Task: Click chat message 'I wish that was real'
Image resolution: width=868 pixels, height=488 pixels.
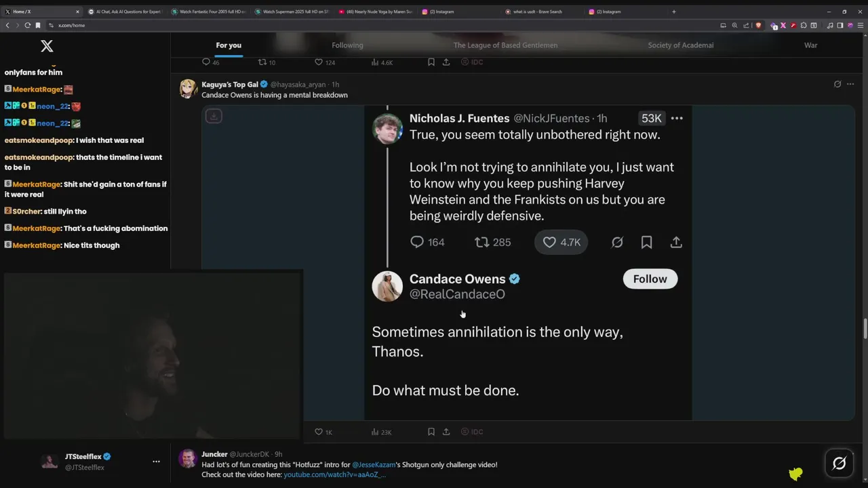Action: [x=110, y=140]
